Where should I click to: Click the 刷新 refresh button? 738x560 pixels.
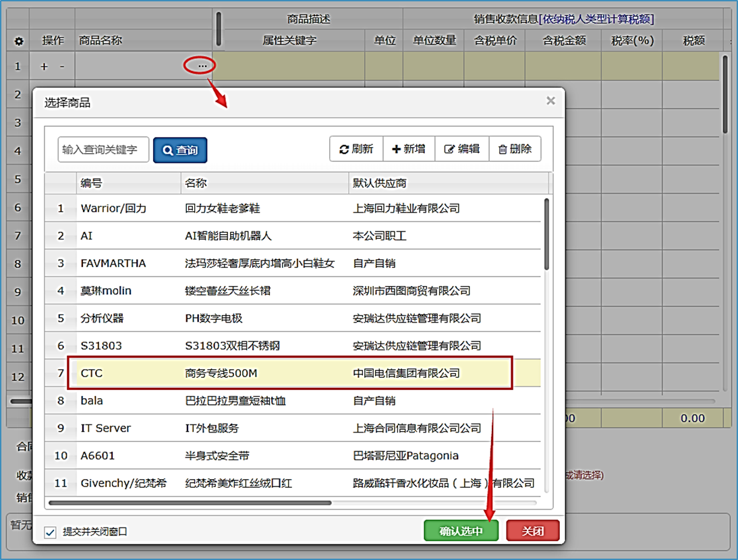coord(356,149)
